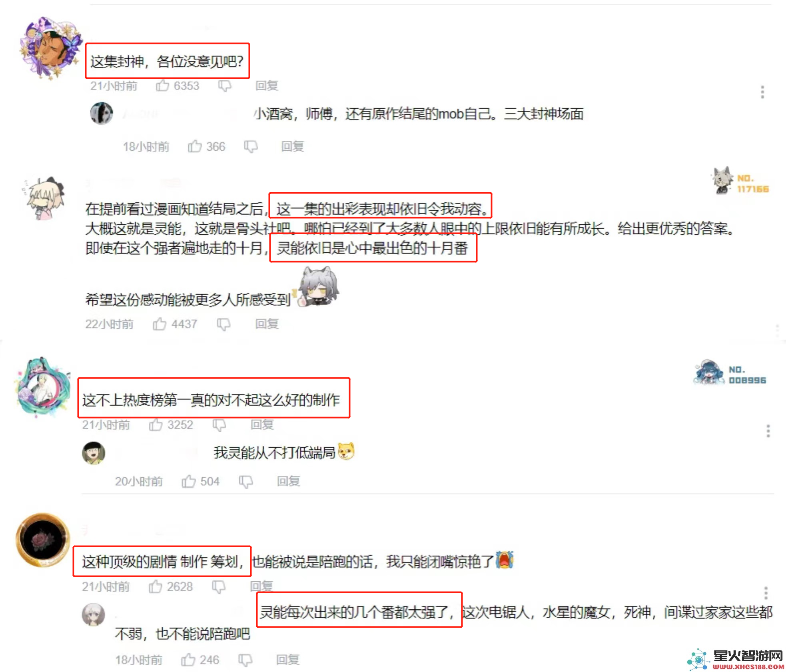Viewport: 786px width, 672px height.
Task: Reply to the 三大封神场面 sub-comment
Action: tap(292, 146)
